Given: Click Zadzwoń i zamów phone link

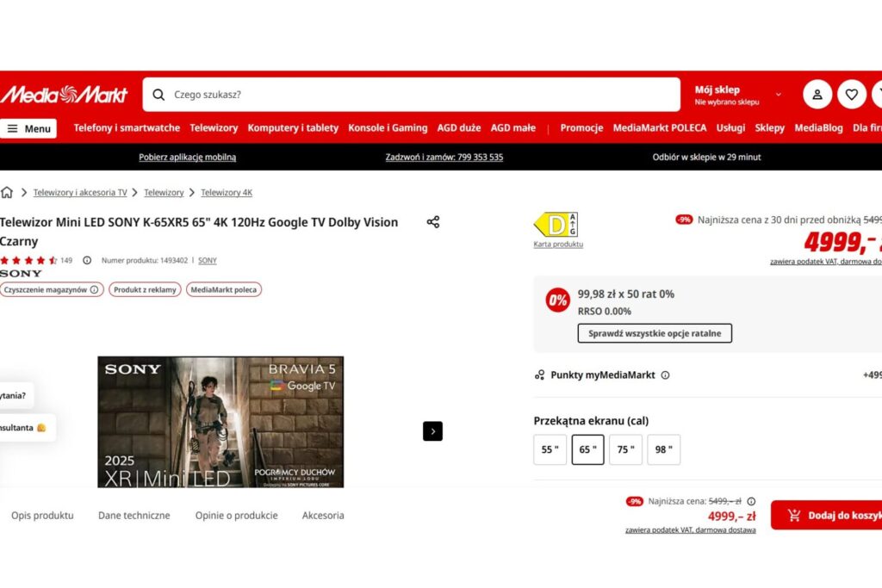Looking at the screenshot, I should click(x=444, y=158).
